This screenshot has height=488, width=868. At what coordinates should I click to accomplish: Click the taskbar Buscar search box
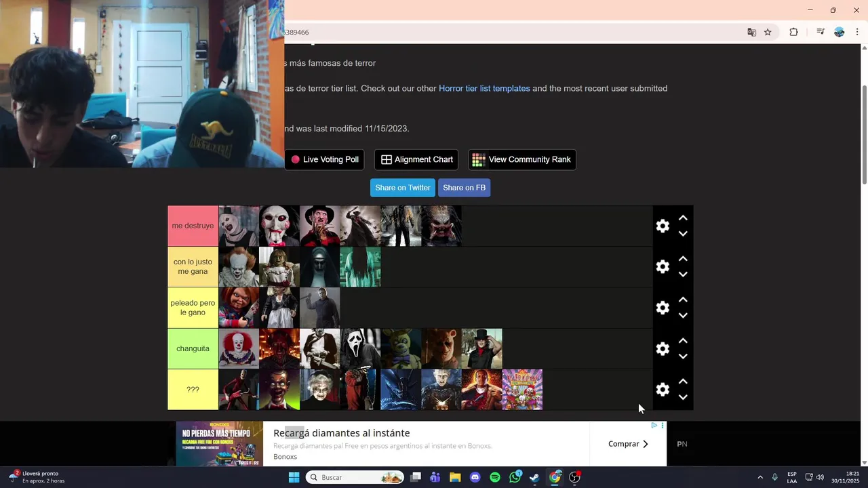(355, 477)
